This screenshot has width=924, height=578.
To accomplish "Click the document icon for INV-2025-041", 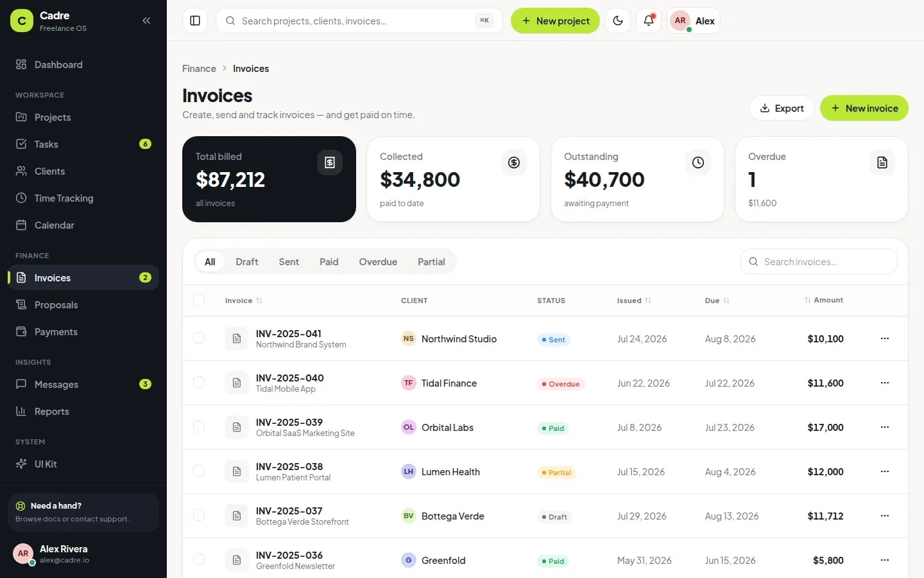I will [237, 338].
